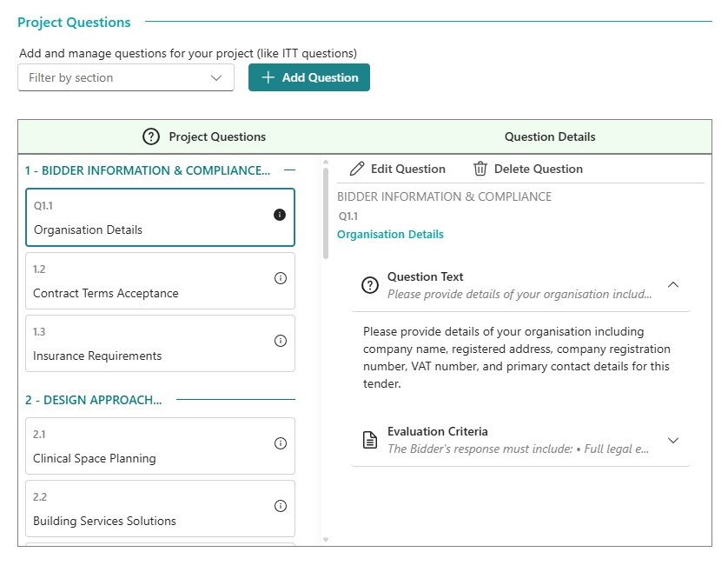Select question 2.1 Clinical Space Planning
This screenshot has height=572, width=728.
[160, 446]
